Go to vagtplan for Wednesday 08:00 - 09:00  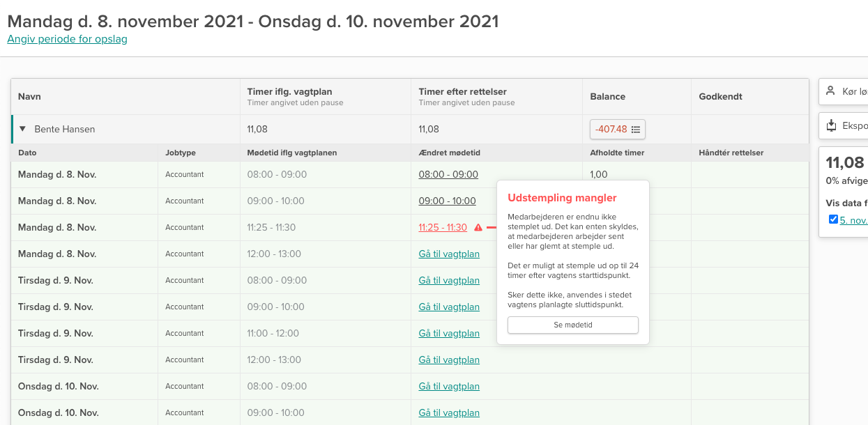point(449,387)
